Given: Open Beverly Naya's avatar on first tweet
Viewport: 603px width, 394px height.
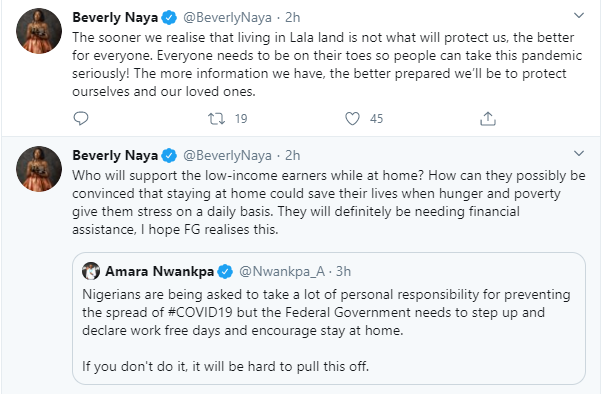Looking at the screenshot, I should (39, 31).
